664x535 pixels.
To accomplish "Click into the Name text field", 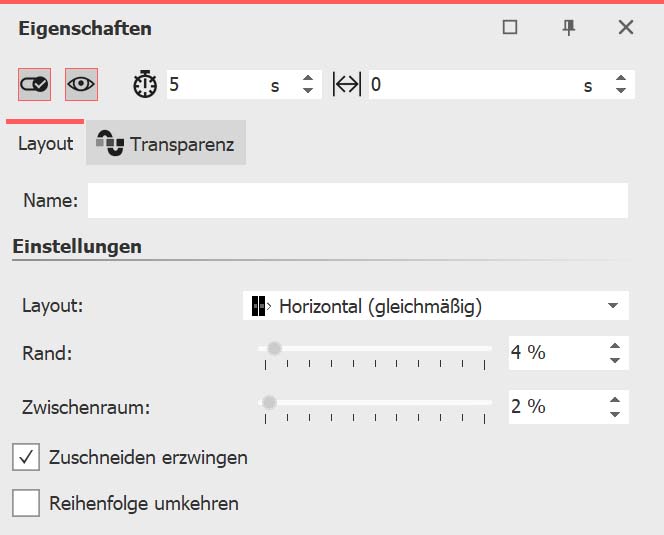I will point(357,200).
